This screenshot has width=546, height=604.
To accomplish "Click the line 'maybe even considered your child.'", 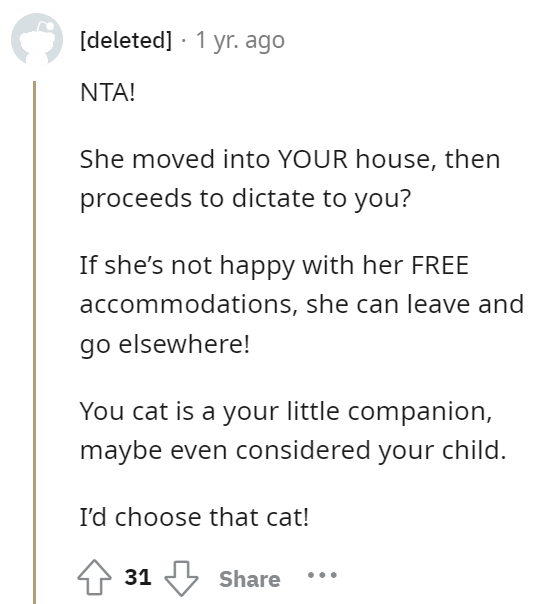I will pyautogui.click(x=293, y=450).
